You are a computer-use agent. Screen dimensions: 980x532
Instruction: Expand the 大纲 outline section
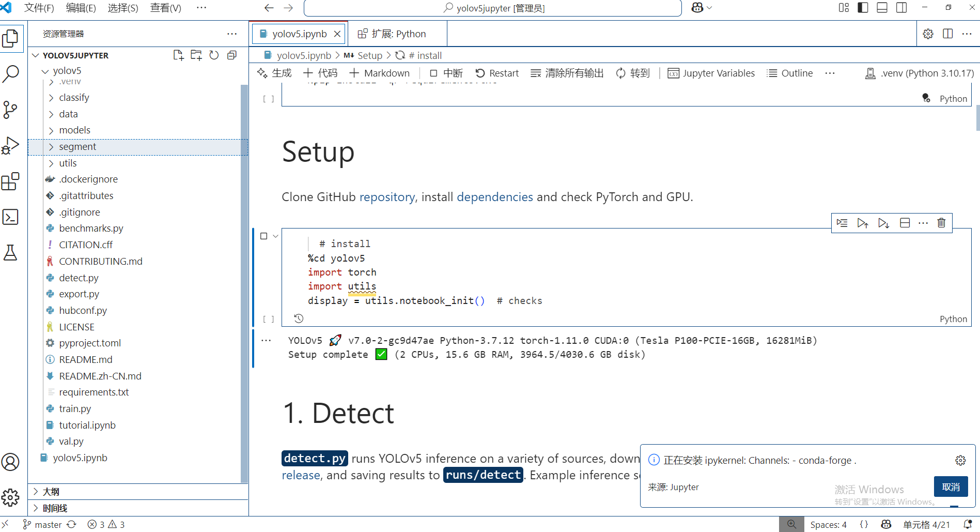click(138, 492)
